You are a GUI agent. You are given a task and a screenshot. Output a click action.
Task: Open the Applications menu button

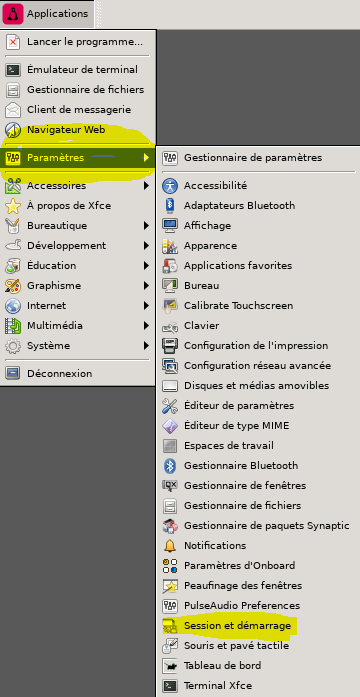[47, 14]
